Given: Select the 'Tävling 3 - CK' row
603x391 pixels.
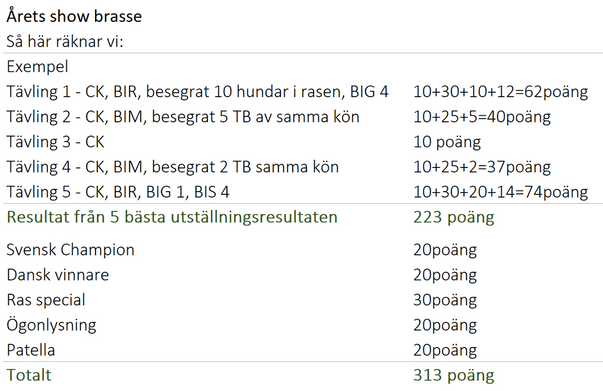Looking at the screenshot, I should (x=55, y=142).
